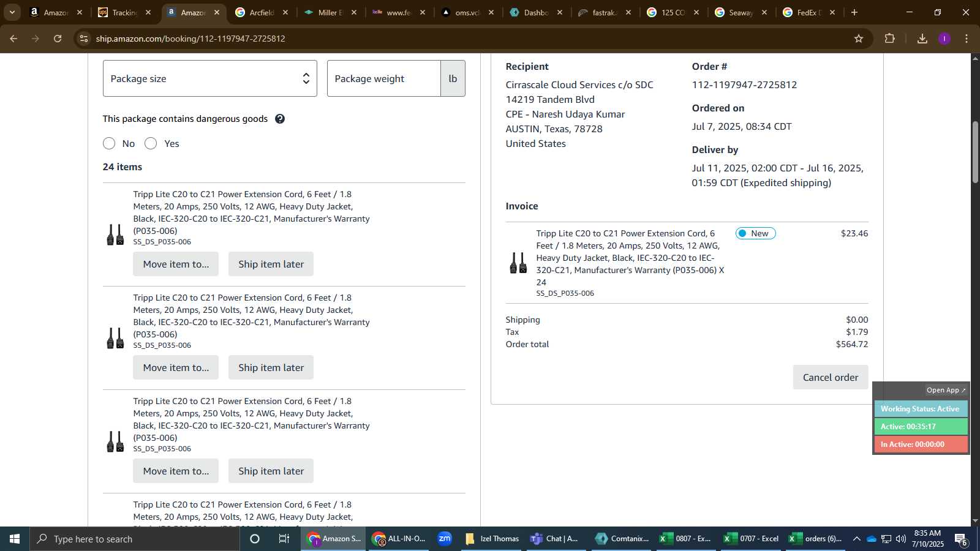
Task: Click Move item to for first item
Action: pyautogui.click(x=176, y=264)
